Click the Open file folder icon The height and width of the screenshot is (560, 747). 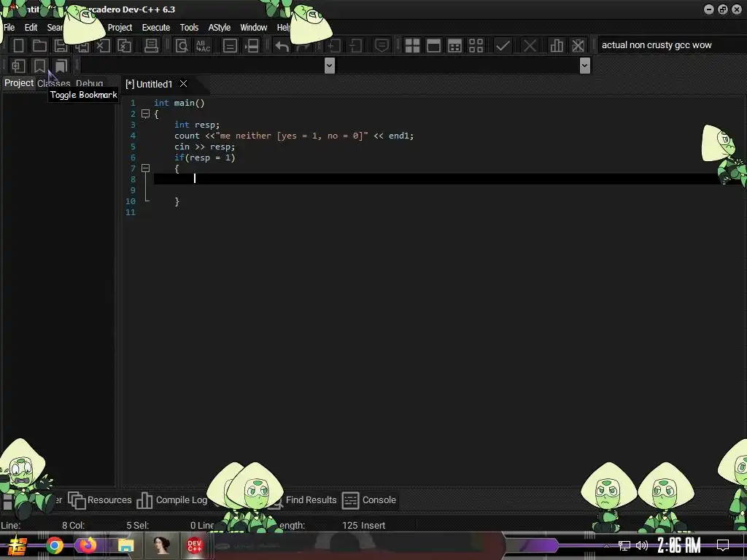[x=39, y=46]
